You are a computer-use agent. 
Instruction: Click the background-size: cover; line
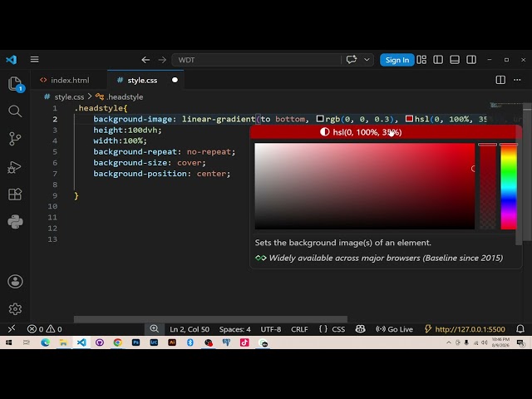[x=150, y=163]
